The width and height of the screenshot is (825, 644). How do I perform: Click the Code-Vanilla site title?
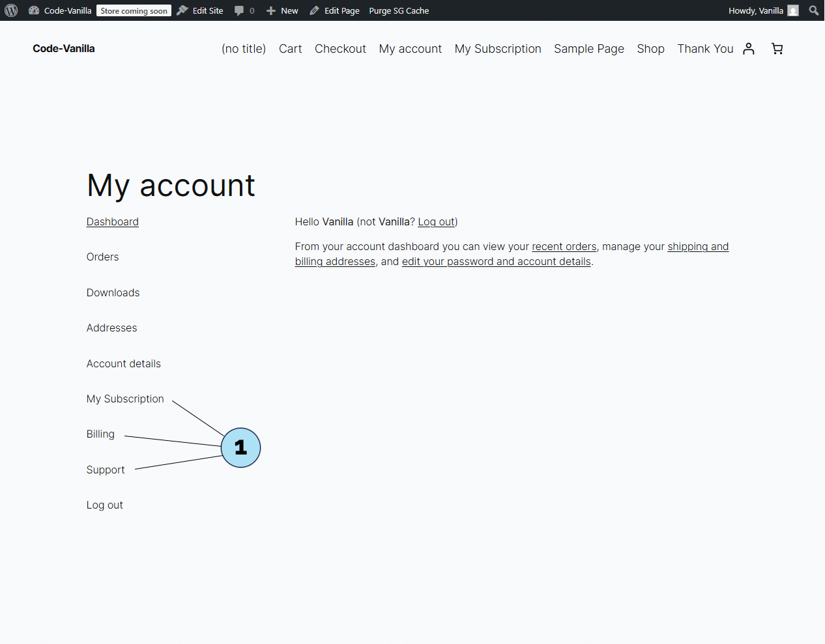pos(64,49)
